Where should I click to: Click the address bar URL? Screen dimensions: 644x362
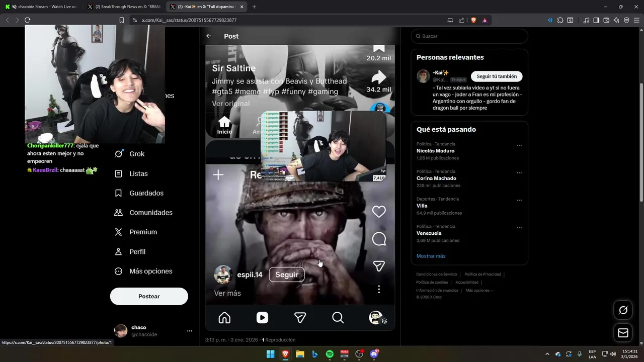click(x=189, y=20)
